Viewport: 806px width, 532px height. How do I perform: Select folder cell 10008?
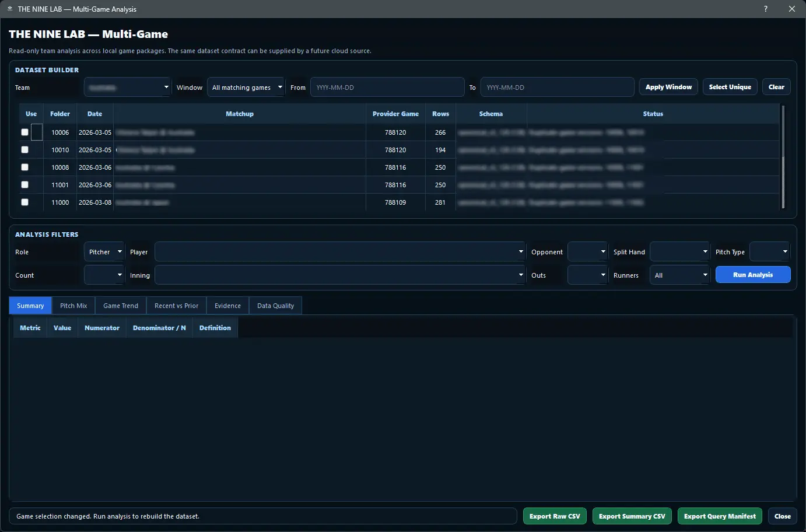pos(60,167)
